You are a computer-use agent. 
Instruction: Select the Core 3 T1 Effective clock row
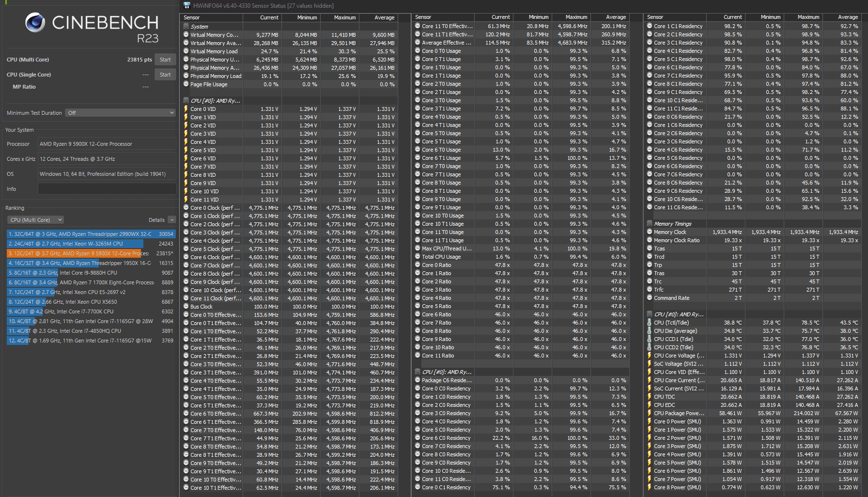[x=289, y=373]
